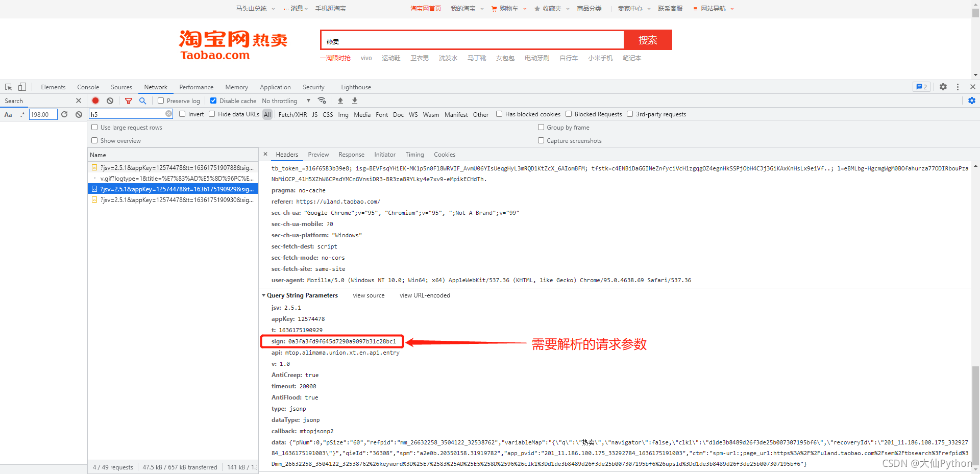This screenshot has height=474, width=980.
Task: Close the Search side panel
Action: click(79, 101)
